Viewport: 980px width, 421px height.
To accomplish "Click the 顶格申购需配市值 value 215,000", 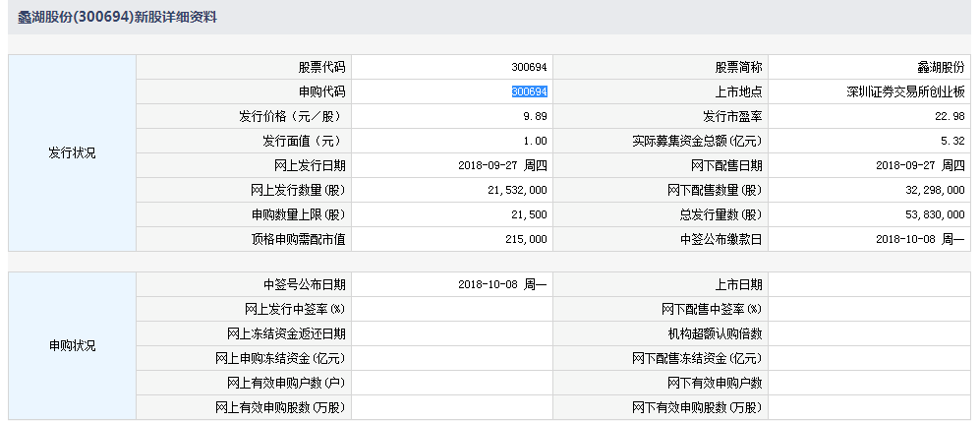I will [x=526, y=239].
